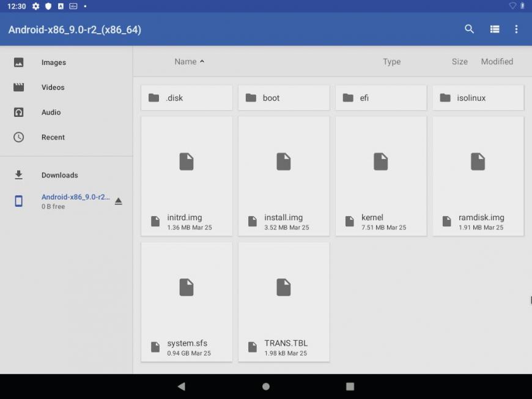Image resolution: width=532 pixels, height=399 pixels.
Task: Click the "1.98 kB Mar 25" details text
Action: [x=286, y=353]
